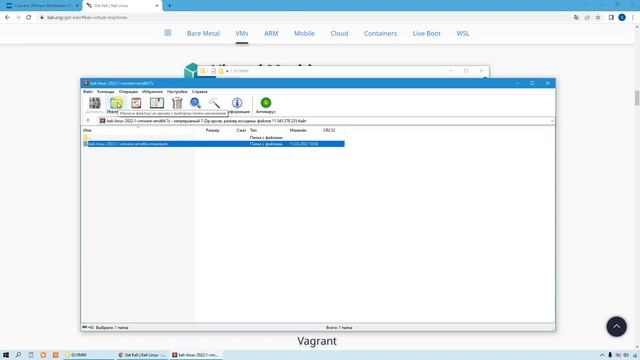Sort the file list by the Имя column
This screenshot has width=640, height=360.
tap(87, 130)
